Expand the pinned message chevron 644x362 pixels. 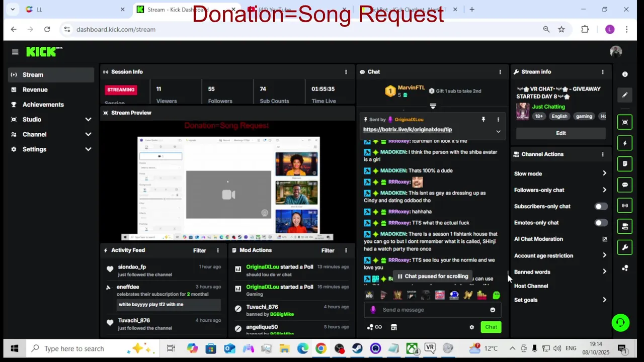[498, 132]
